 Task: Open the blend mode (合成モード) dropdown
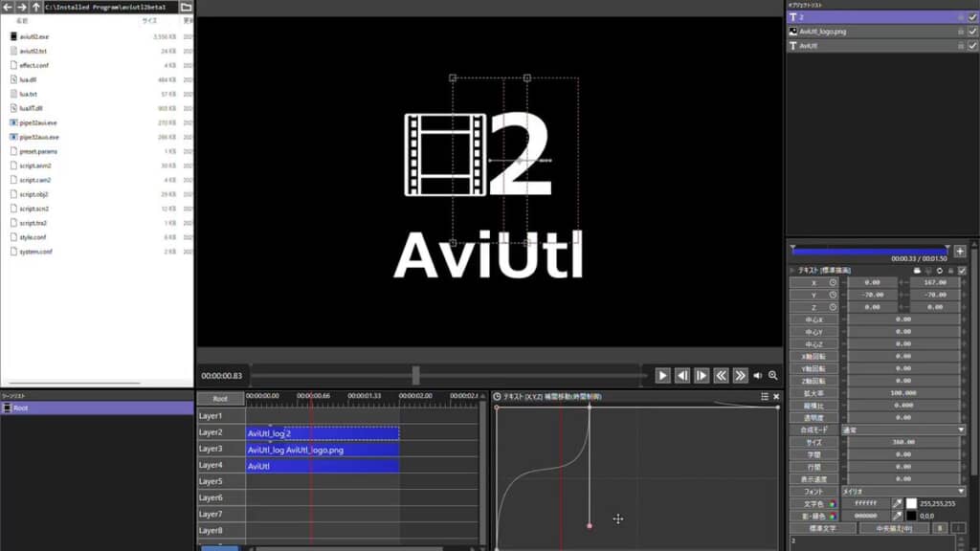tap(903, 430)
